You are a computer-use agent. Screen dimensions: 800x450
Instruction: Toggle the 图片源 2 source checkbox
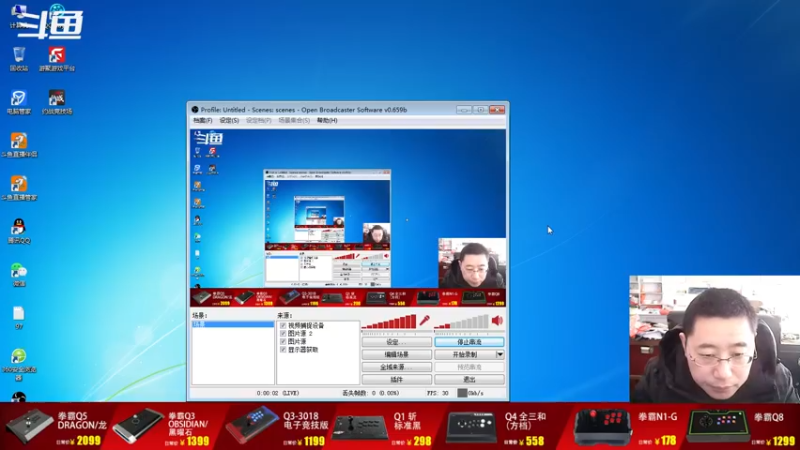pyautogui.click(x=283, y=333)
